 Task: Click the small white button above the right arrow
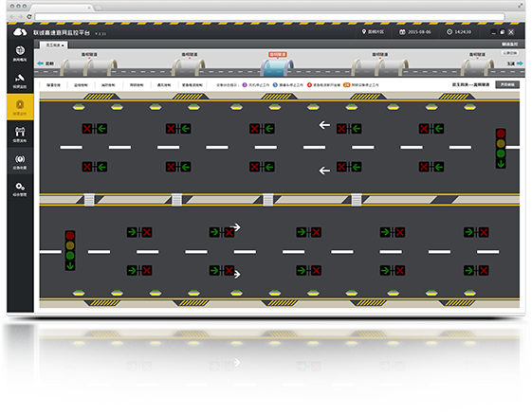coord(509,53)
